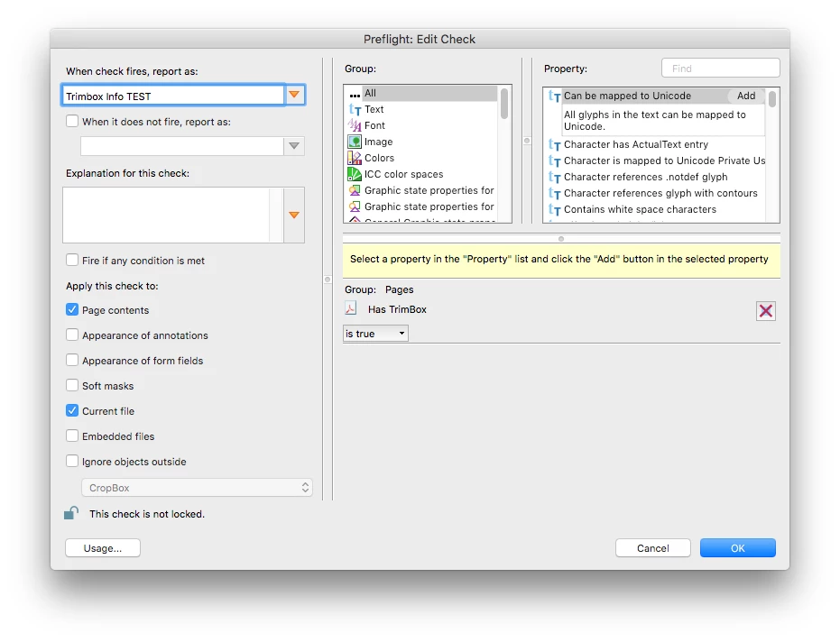Select the All group row
This screenshot has width=840, height=642.
click(x=422, y=93)
